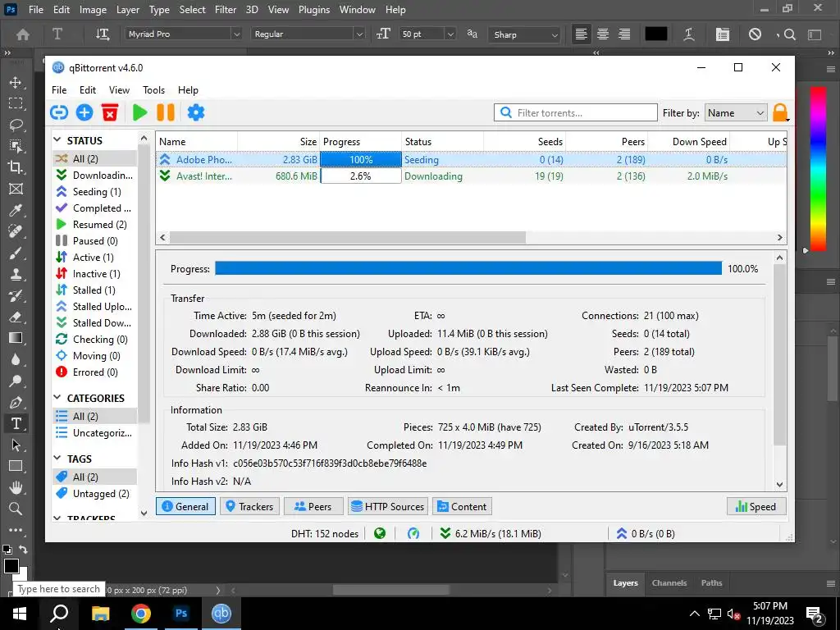Click Photoshop Home icon
The width and height of the screenshot is (840, 630).
point(22,34)
